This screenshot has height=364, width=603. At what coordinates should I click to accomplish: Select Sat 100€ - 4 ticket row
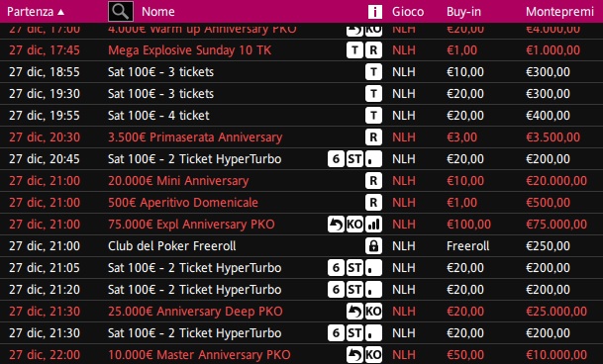301,116
